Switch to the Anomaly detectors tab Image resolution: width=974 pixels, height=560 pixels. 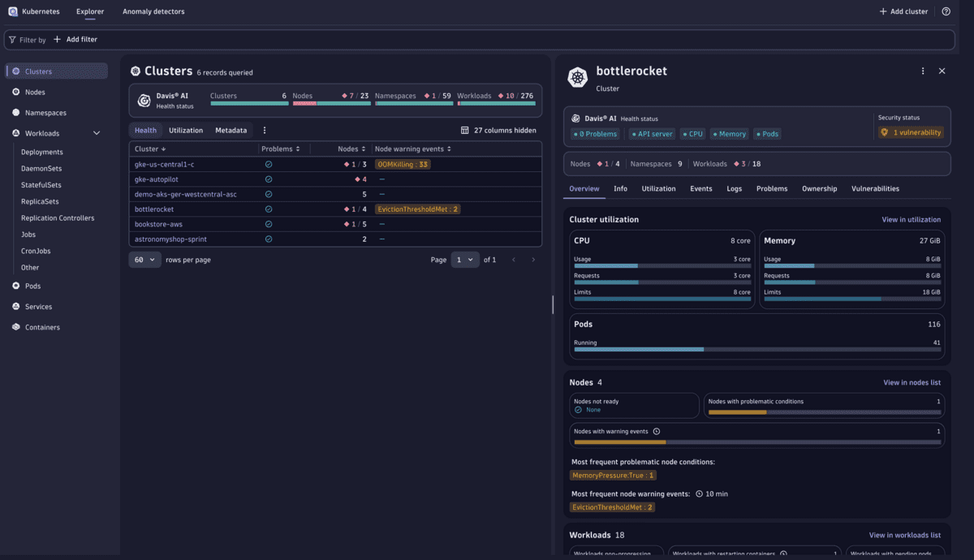pyautogui.click(x=153, y=11)
